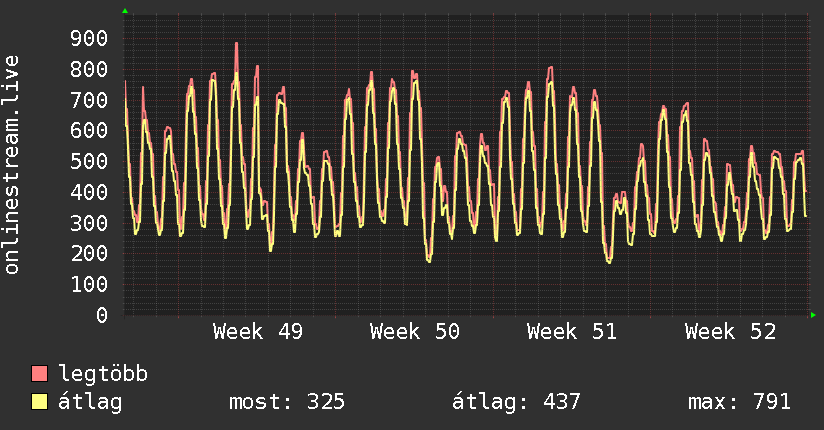
Task: Click the 0 y-axis label
Action: coord(102,315)
